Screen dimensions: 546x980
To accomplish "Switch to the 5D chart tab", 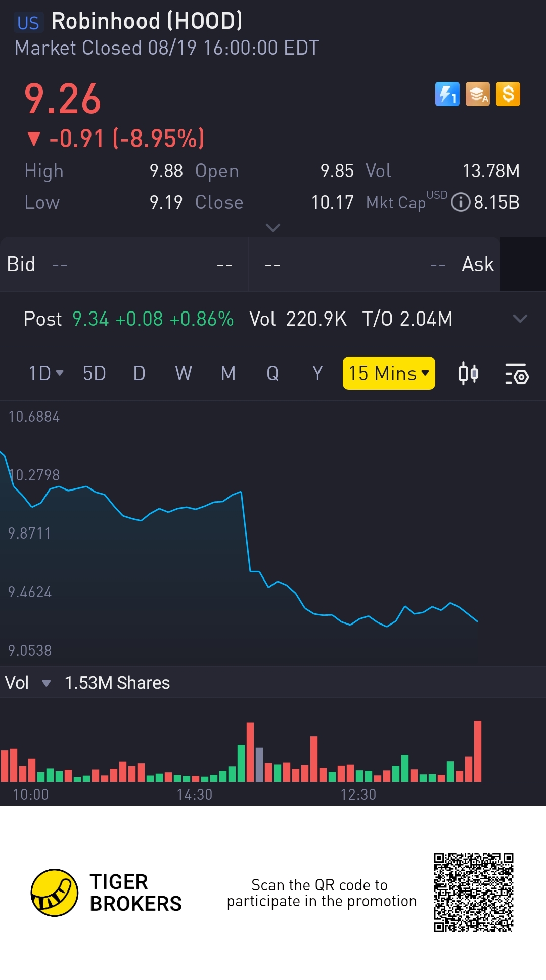I will click(x=94, y=373).
